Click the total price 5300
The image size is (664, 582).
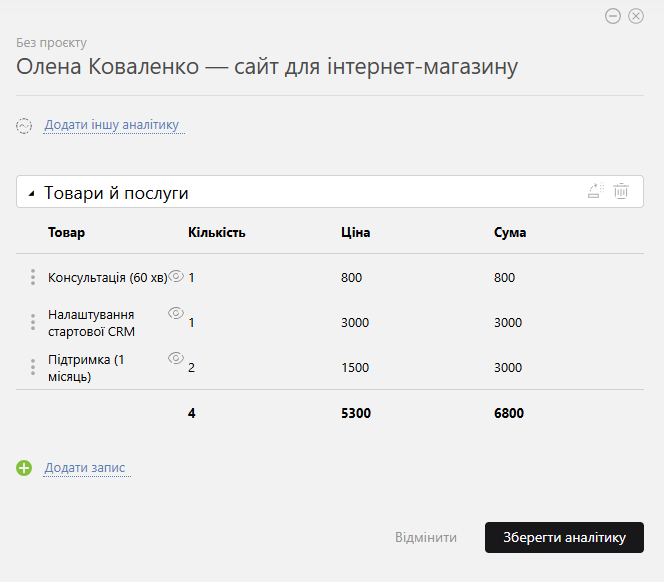pos(356,413)
